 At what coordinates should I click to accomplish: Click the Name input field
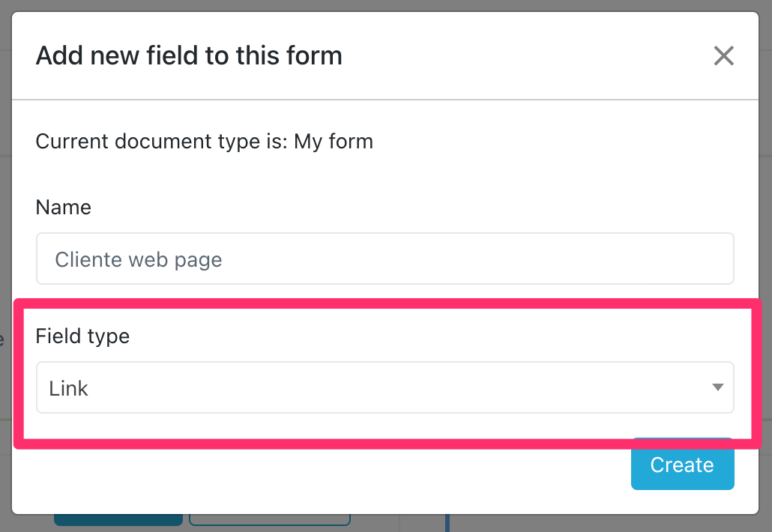click(385, 259)
